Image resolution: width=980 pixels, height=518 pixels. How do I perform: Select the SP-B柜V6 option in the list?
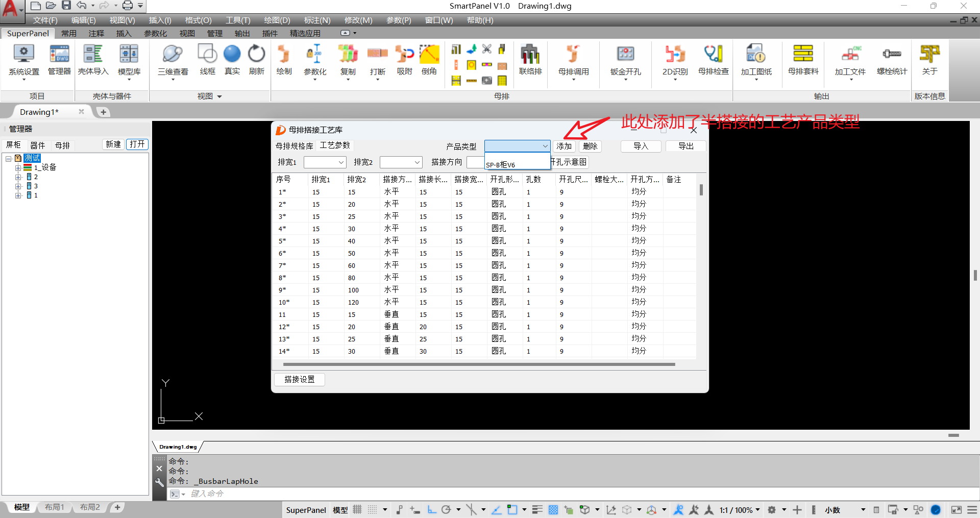pos(517,165)
